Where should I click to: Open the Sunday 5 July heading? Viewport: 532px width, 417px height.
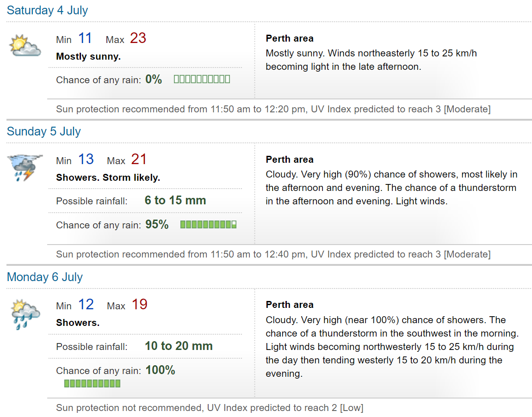click(x=44, y=131)
